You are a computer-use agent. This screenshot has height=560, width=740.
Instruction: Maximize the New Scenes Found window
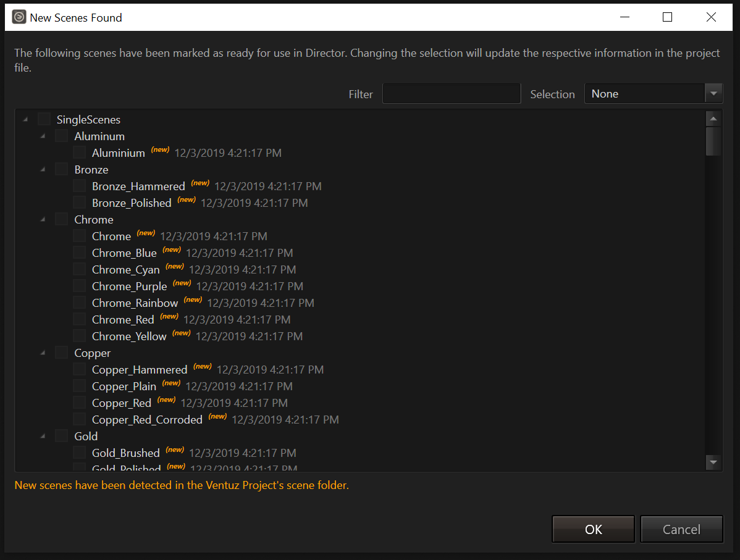667,17
